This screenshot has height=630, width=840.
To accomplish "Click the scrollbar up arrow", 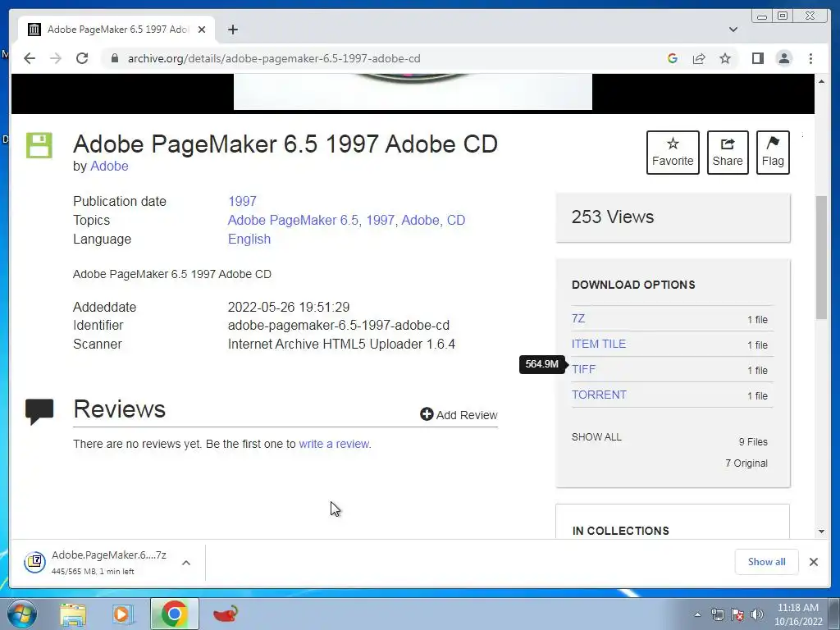I will (x=821, y=81).
